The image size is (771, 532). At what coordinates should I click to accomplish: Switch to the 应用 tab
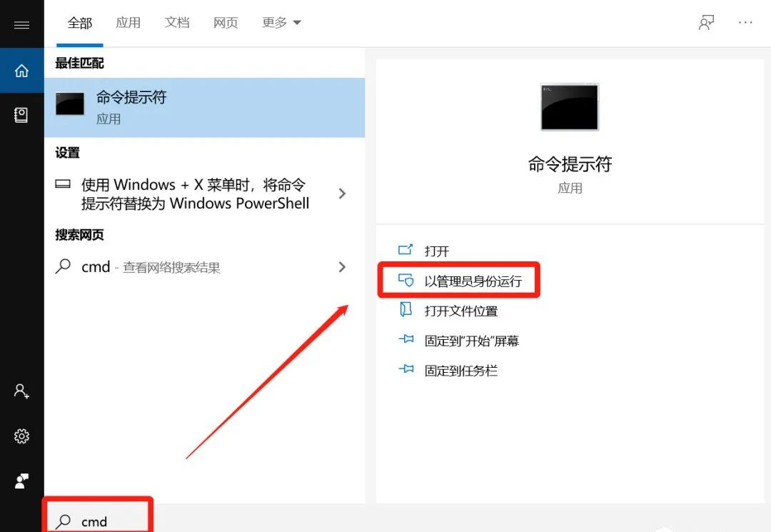[x=128, y=22]
